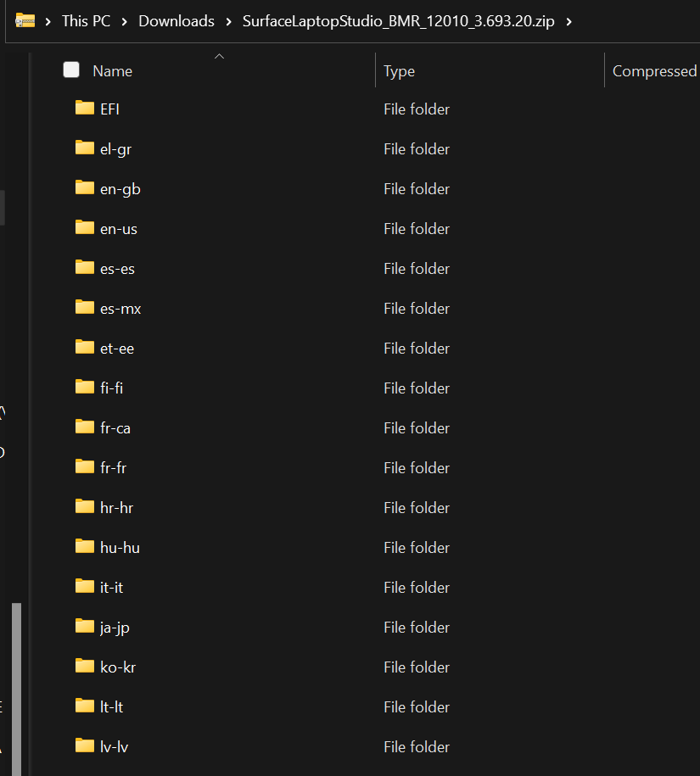Click the ja-jp folder name
700x776 pixels.
click(115, 628)
